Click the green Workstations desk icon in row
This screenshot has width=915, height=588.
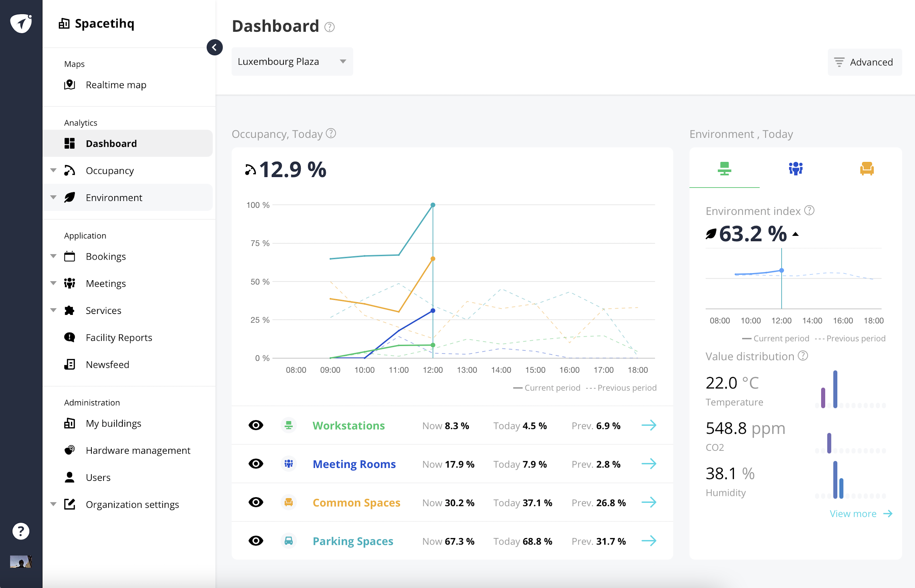[x=289, y=425]
